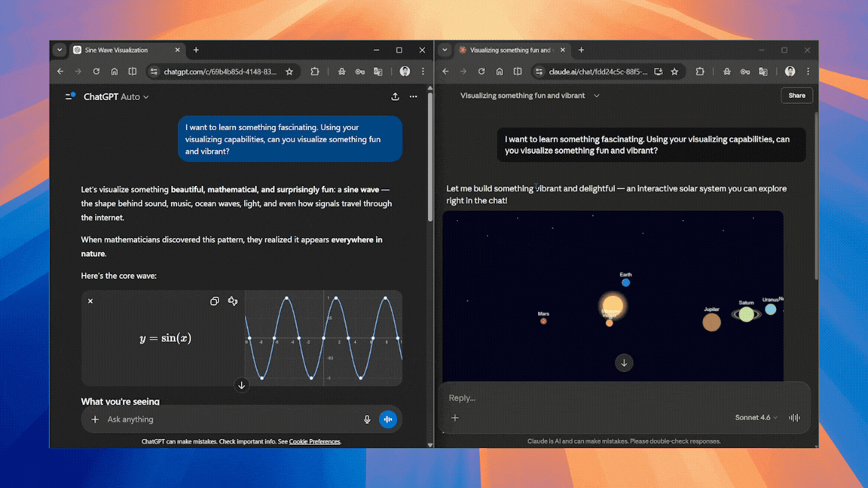Open the Chrome extensions puzzle icon
The height and width of the screenshot is (488, 868).
click(315, 71)
